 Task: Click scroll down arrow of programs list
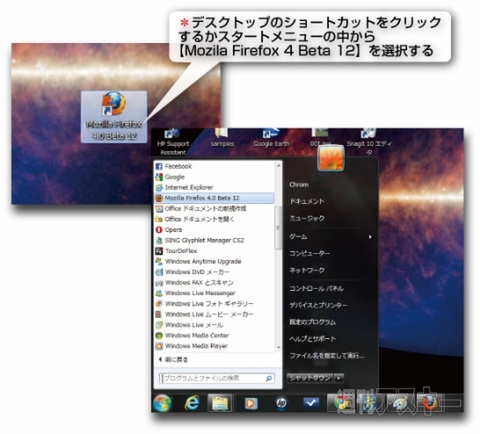(x=278, y=348)
